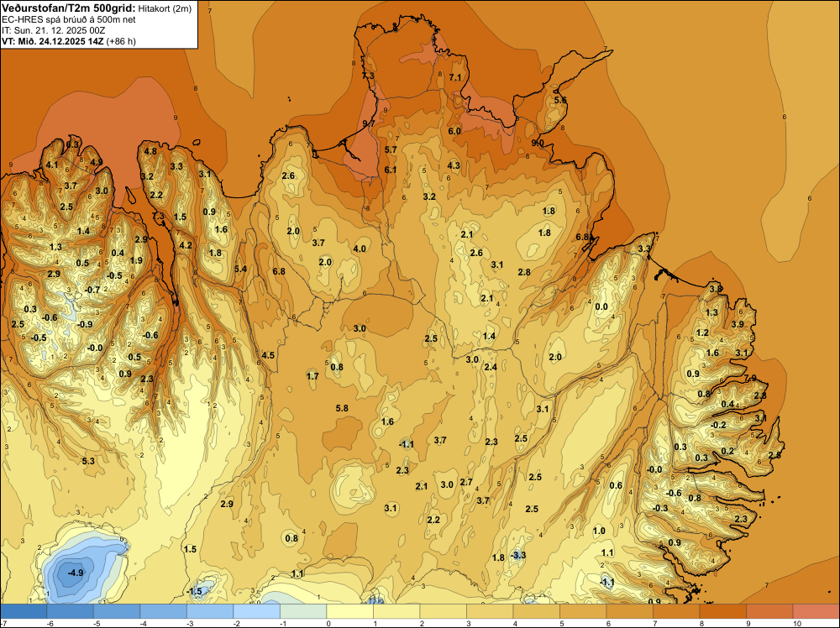Click the 3.9 temperature value
Viewport: 840px width, 628px height.
coord(738,324)
